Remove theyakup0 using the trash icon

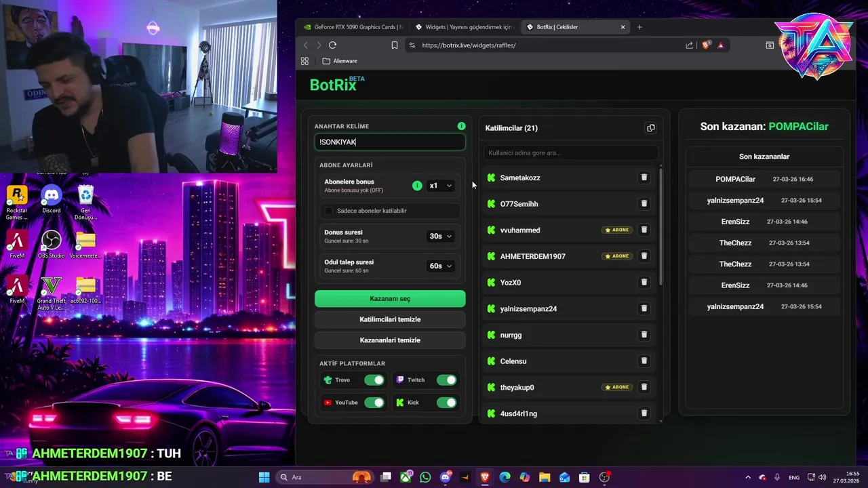tap(644, 387)
